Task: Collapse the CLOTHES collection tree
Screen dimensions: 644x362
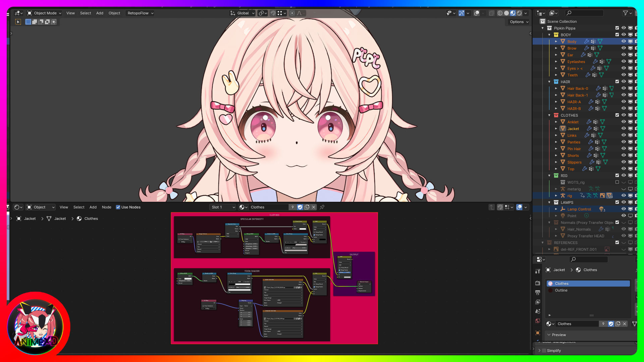Action: click(x=549, y=115)
